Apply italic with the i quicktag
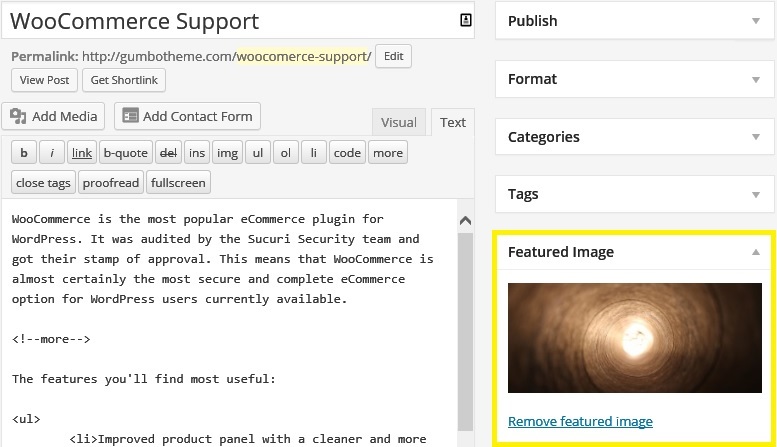777x447 pixels. tap(52, 153)
